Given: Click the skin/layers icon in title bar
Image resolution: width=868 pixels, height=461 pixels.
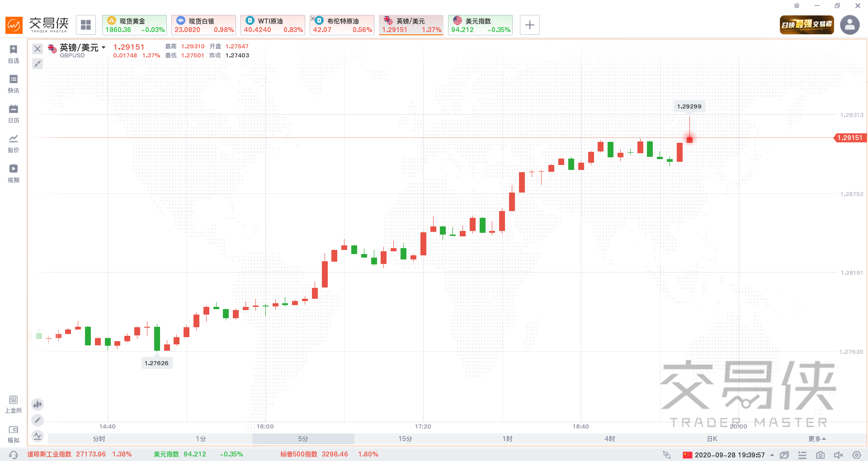Looking at the screenshot, I should pos(797,6).
